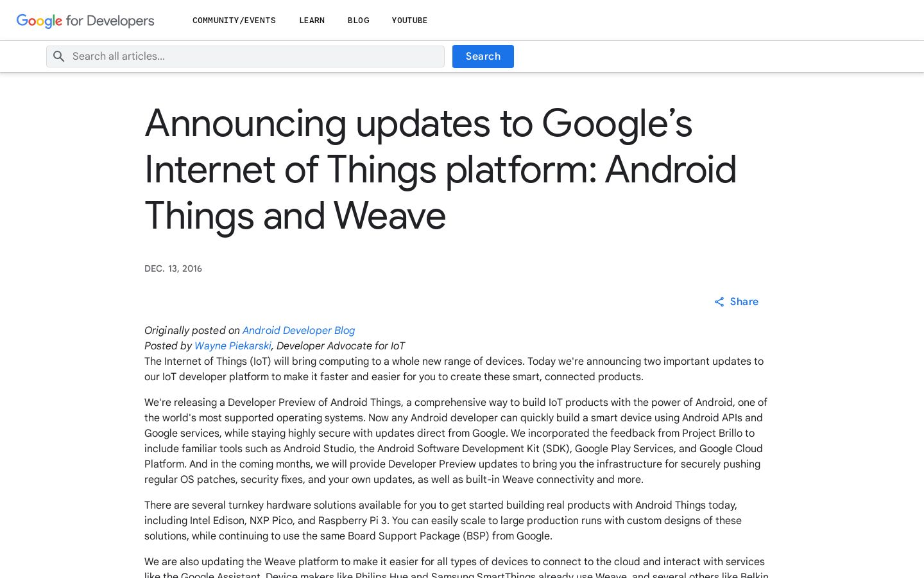This screenshot has width=924, height=578.
Task: Click the paragraph starting 'We're releasing a Developer Preview'
Action: (x=456, y=441)
